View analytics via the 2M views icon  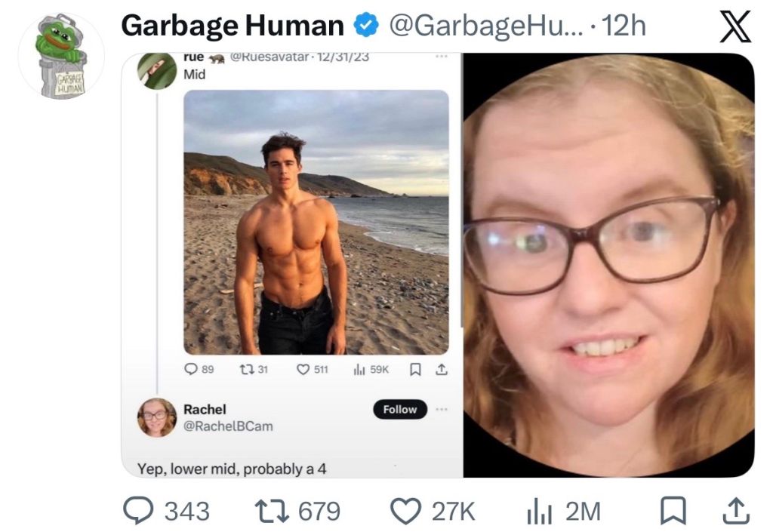coord(539,512)
